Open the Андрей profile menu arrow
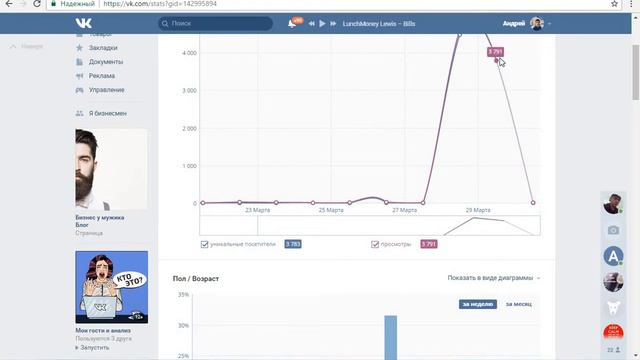640x360 pixels. pos(549,24)
